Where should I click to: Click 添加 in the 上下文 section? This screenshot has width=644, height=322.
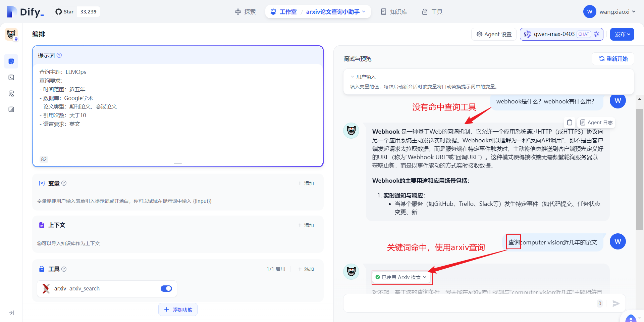[x=306, y=225]
